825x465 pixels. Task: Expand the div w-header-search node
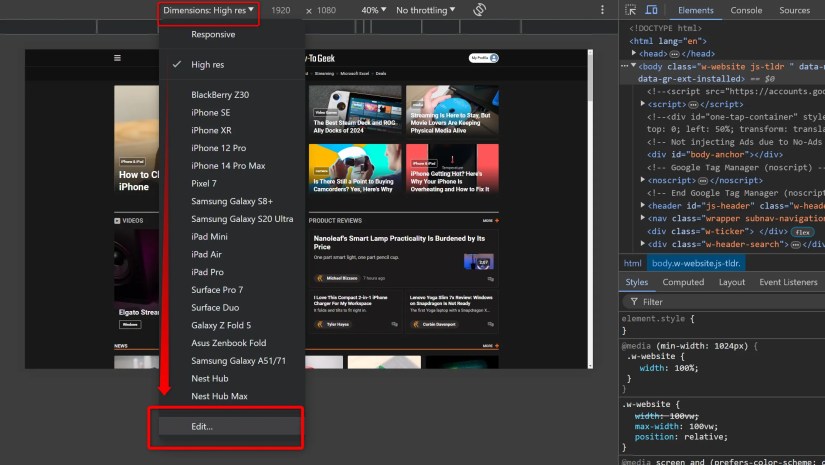click(642, 244)
